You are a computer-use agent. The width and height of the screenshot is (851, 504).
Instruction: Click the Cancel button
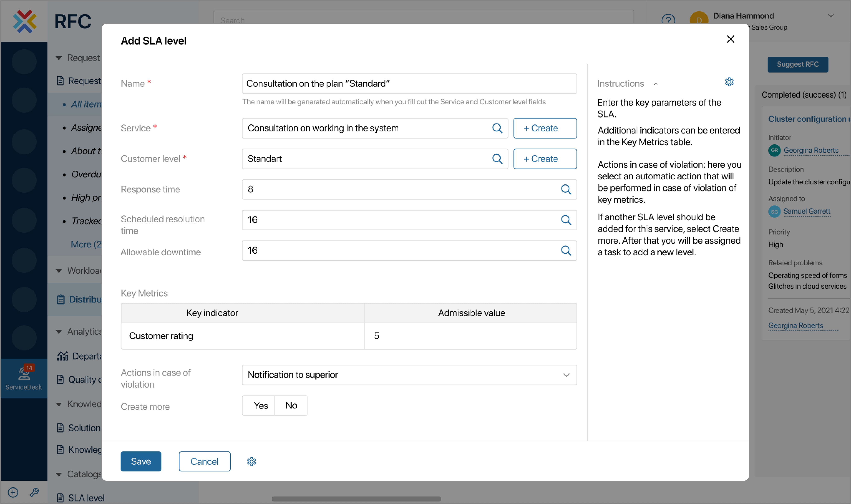204,461
